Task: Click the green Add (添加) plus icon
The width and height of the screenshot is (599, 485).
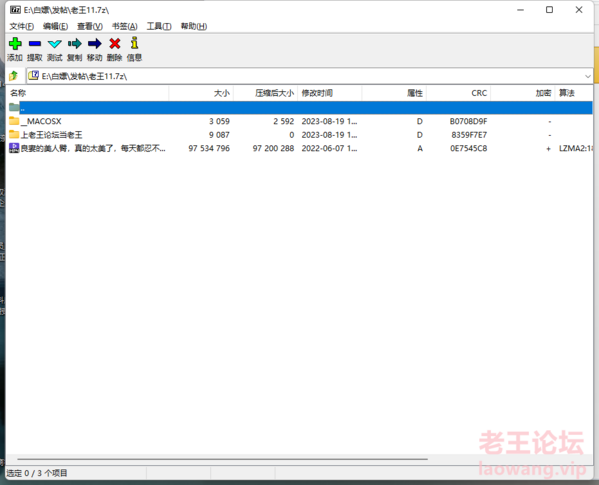Action: pos(15,44)
